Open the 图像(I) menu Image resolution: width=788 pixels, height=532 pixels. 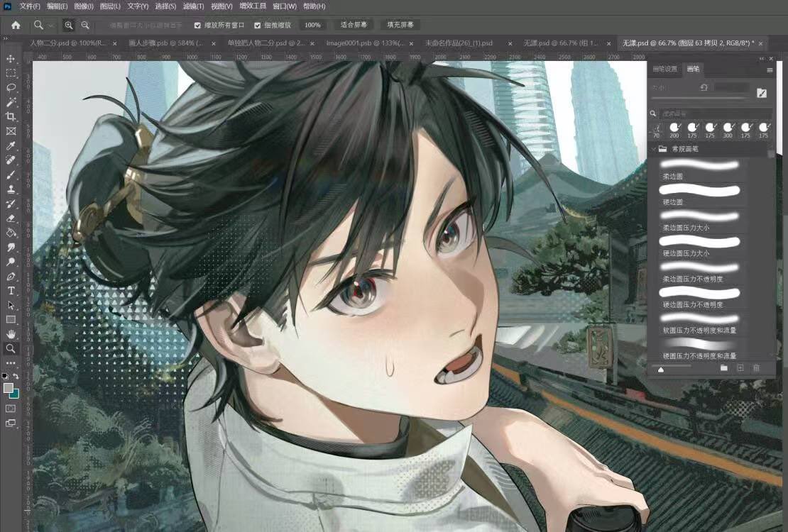(84, 6)
